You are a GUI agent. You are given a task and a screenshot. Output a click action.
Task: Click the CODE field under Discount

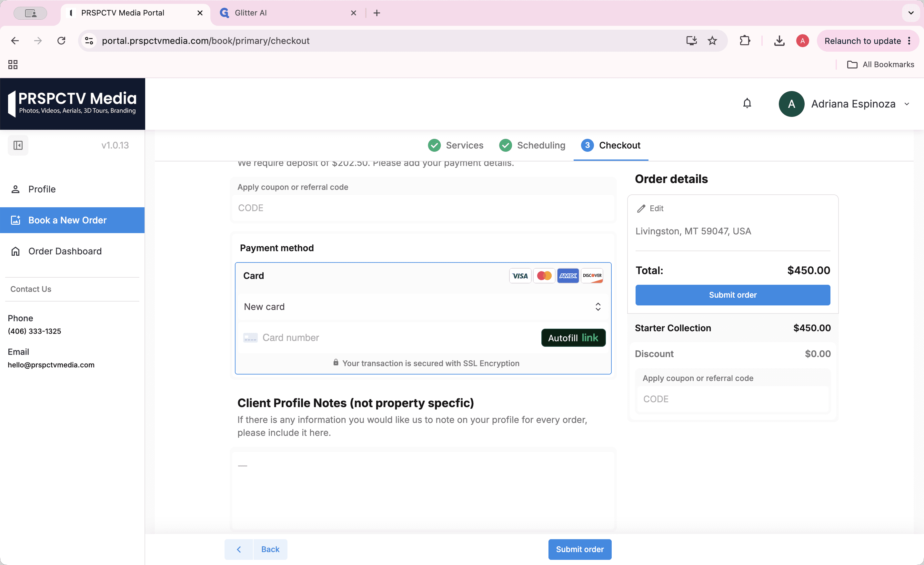(733, 399)
